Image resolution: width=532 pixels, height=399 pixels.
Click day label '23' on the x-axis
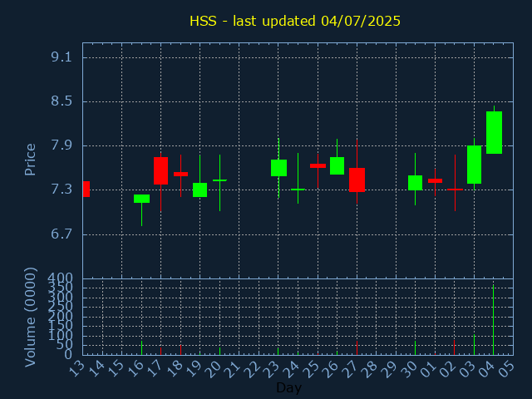(272, 369)
